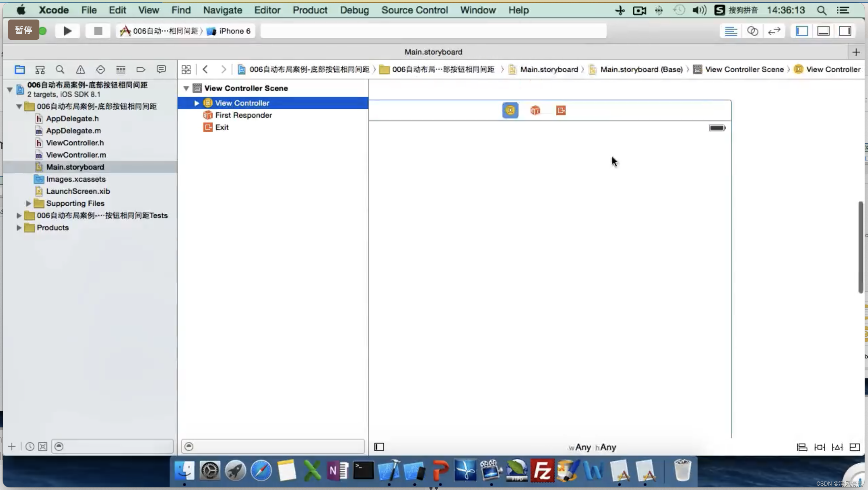
Task: Click the scheme selector dropdown arrow
Action: pyautogui.click(x=200, y=30)
